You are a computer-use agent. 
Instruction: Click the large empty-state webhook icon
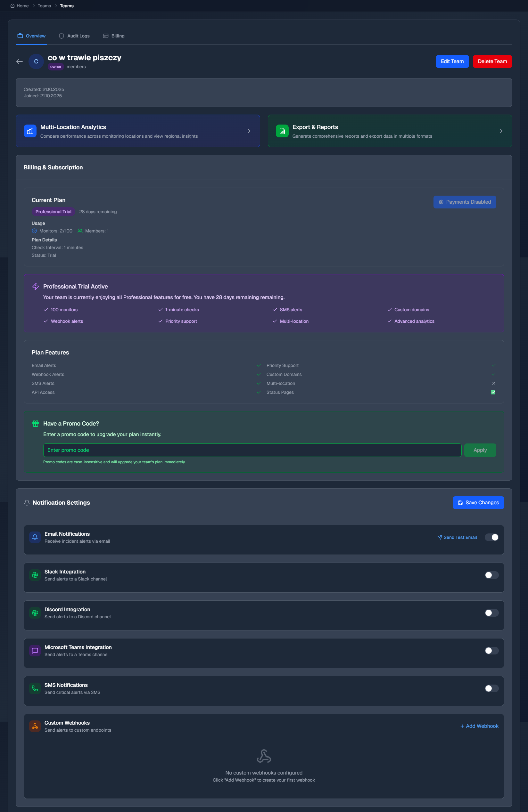pyautogui.click(x=264, y=756)
